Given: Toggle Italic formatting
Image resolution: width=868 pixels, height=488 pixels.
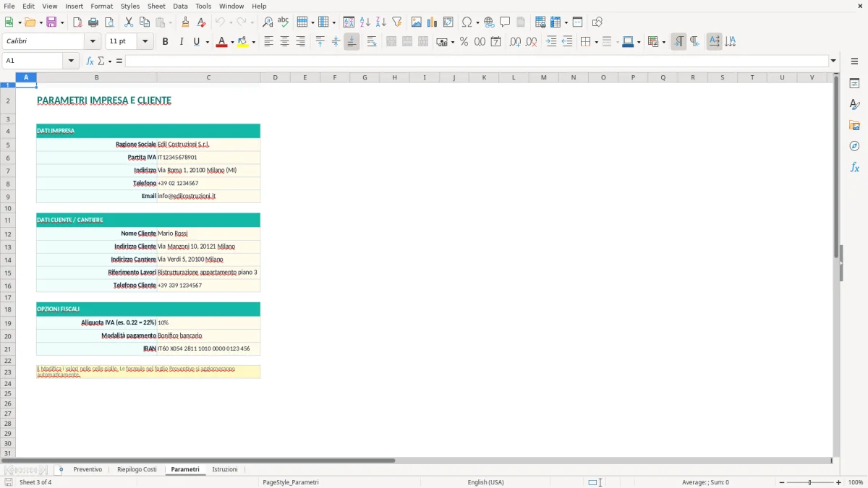Looking at the screenshot, I should [x=182, y=42].
